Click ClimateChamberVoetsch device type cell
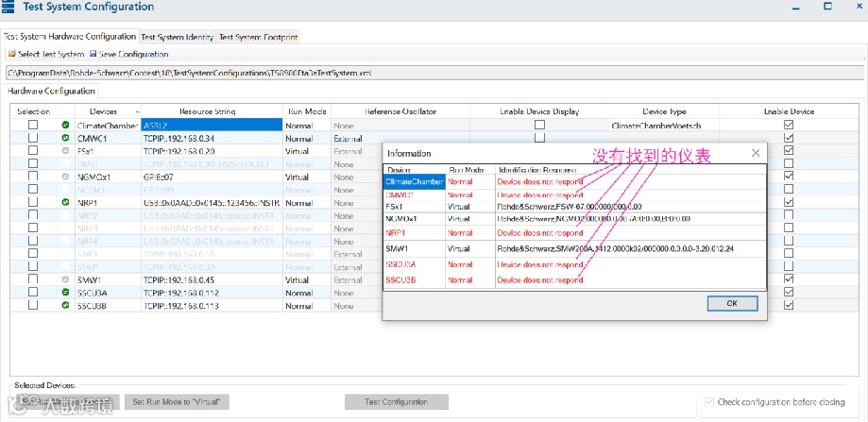 pyautogui.click(x=664, y=126)
